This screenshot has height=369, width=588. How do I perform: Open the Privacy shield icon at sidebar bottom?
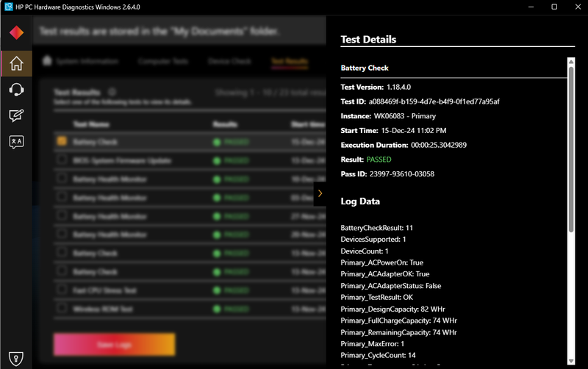pos(16,359)
